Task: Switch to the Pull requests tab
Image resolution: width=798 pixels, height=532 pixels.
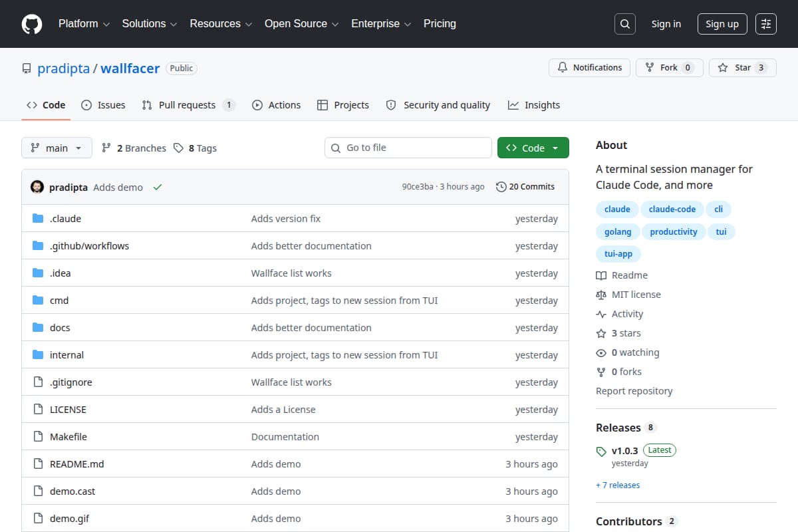Action: tap(189, 105)
